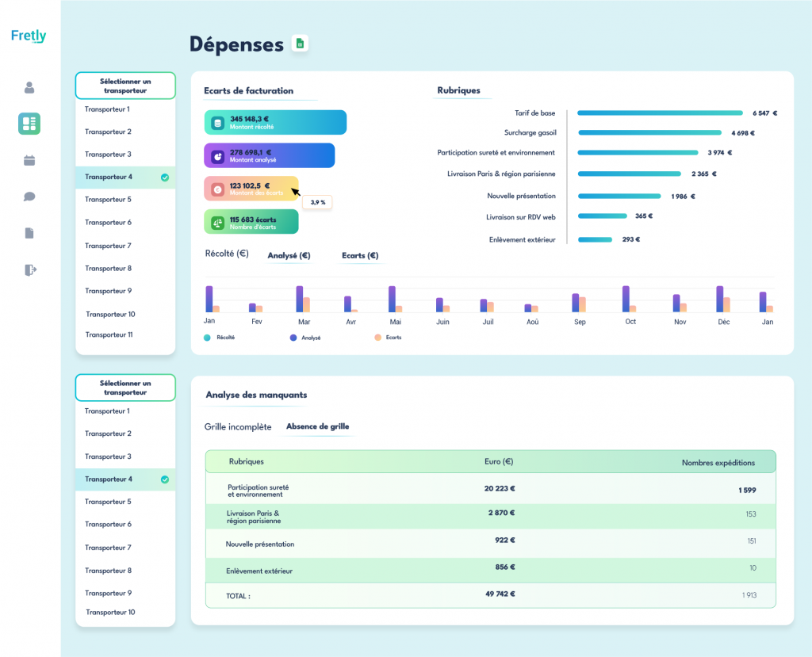Click the Fretly logo

click(x=29, y=36)
